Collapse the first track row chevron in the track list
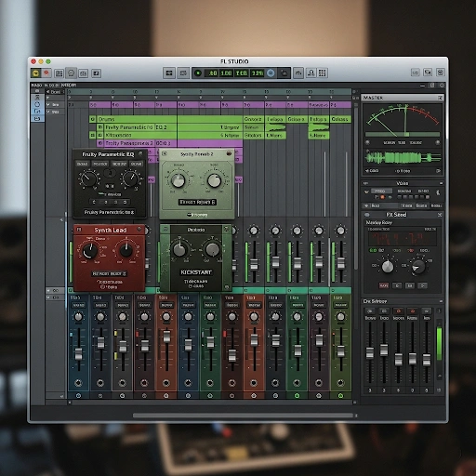This screenshot has width=476, height=476. 48,104
